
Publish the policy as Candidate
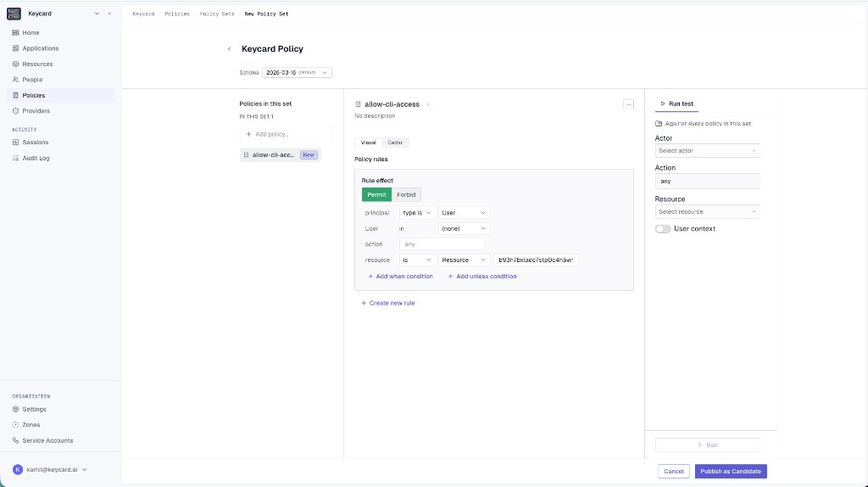coord(731,472)
